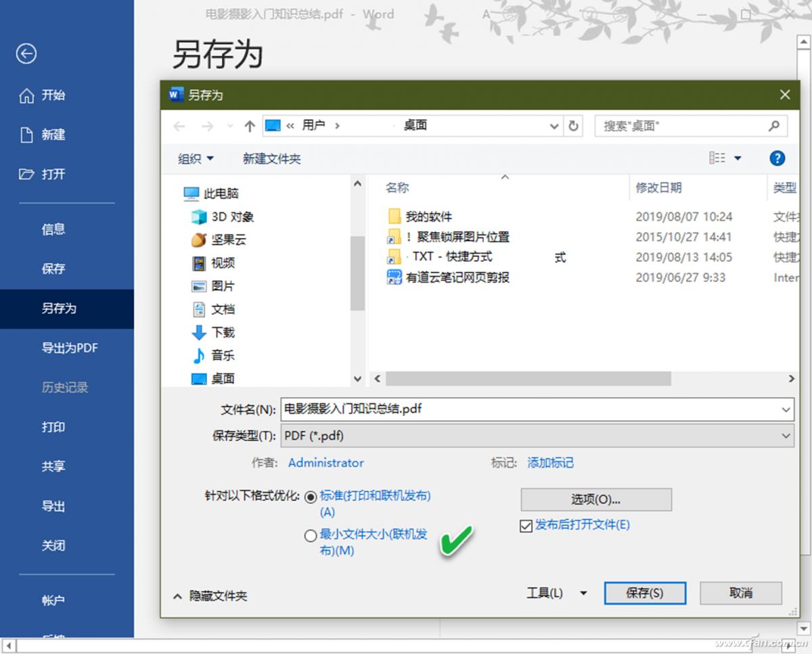Viewport: 812px width, 654px height.
Task: Expand the address bar history dropdown
Action: coord(554,126)
